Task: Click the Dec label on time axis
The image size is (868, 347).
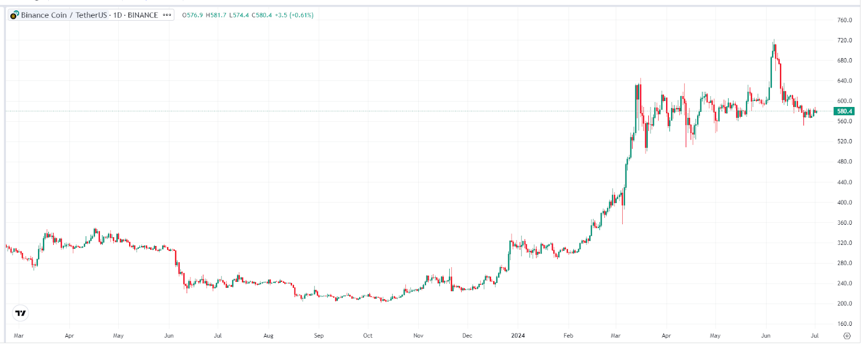Action: (x=467, y=336)
